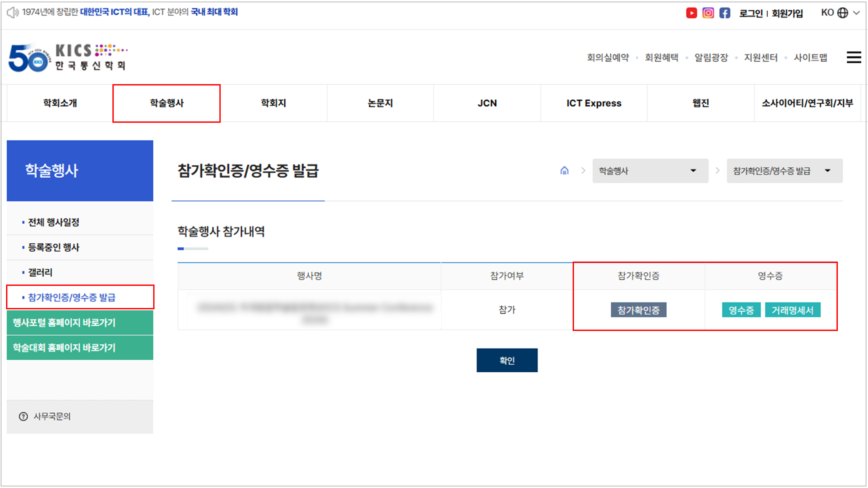The width and height of the screenshot is (868, 488).
Task: Select the 학술행사 main menu tab
Action: (166, 103)
